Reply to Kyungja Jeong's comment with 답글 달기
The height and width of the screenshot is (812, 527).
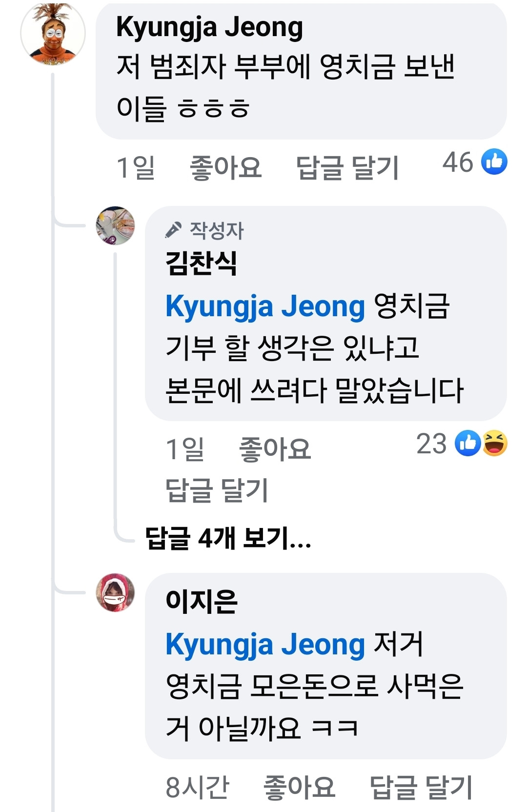point(348,168)
